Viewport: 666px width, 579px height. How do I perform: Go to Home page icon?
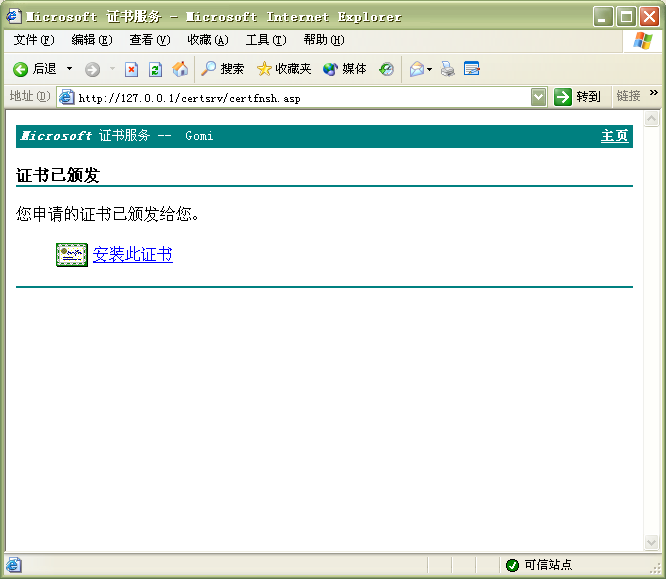click(180, 69)
